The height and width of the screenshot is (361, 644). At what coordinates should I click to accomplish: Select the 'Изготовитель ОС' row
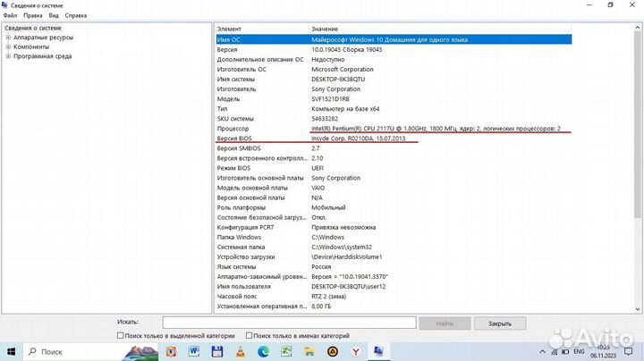(394, 70)
